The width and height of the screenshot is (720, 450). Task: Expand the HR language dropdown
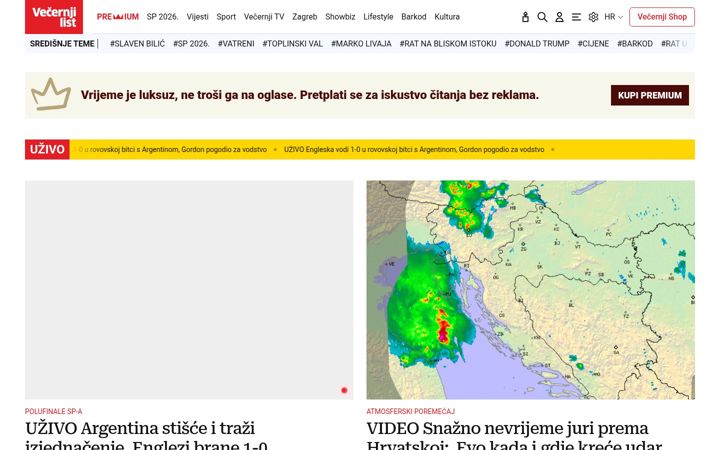(x=613, y=17)
